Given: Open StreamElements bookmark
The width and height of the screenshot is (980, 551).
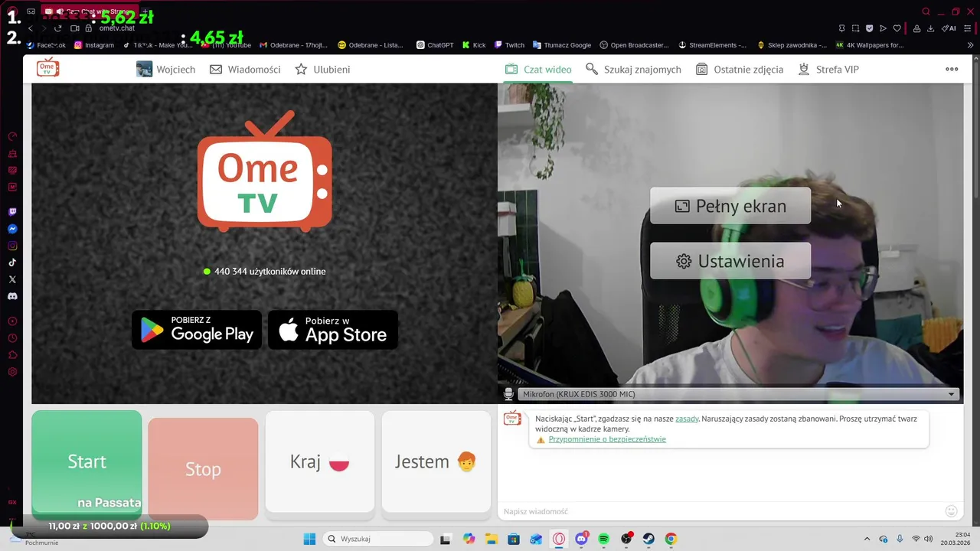Looking at the screenshot, I should (713, 45).
